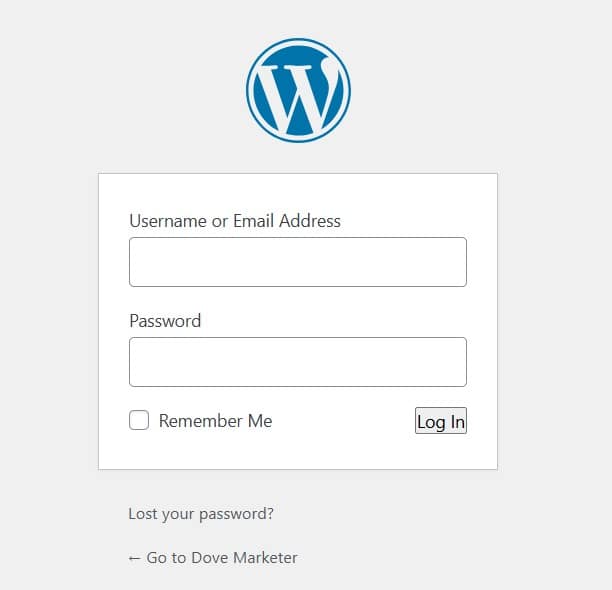
Task: Click the WordPress logo
Action: tap(298, 90)
